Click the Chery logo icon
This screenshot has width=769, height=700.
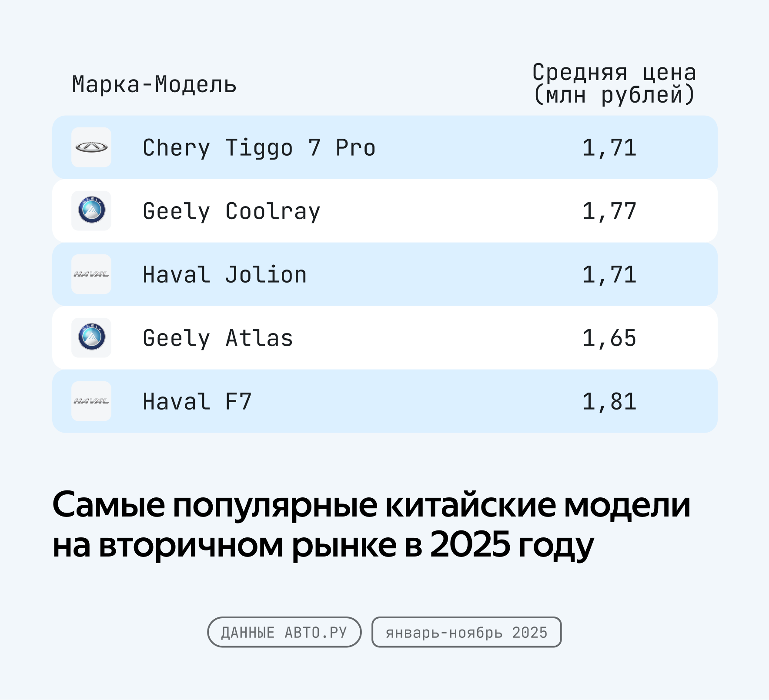[x=91, y=147]
